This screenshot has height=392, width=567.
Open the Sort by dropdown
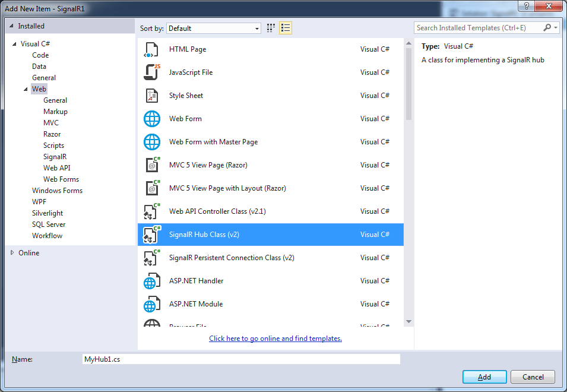pos(258,28)
